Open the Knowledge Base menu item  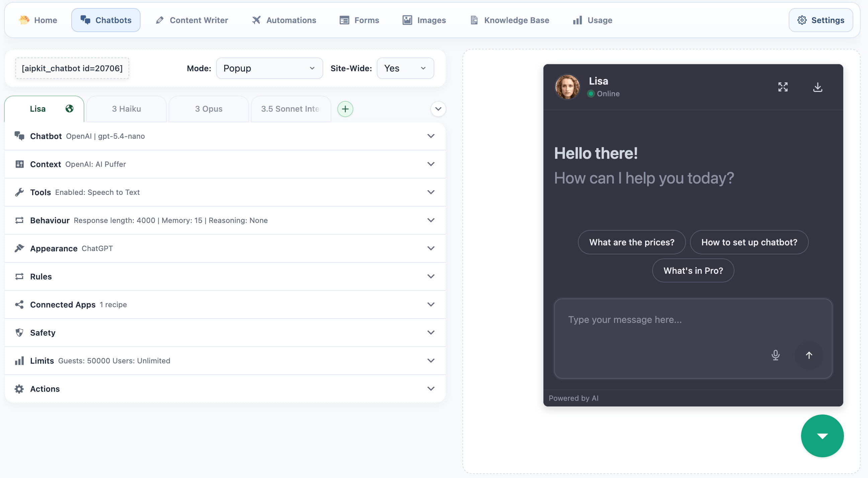(x=510, y=20)
